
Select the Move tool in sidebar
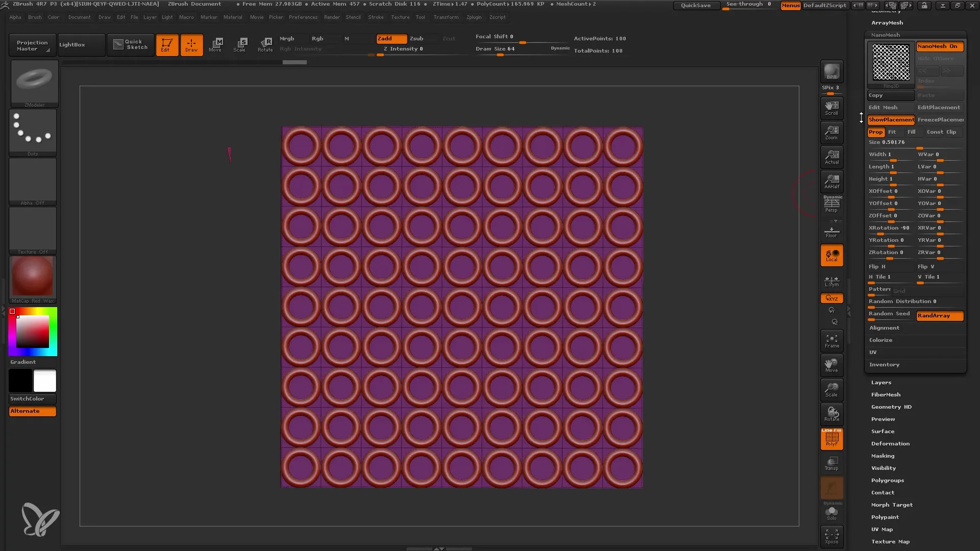pyautogui.click(x=831, y=365)
